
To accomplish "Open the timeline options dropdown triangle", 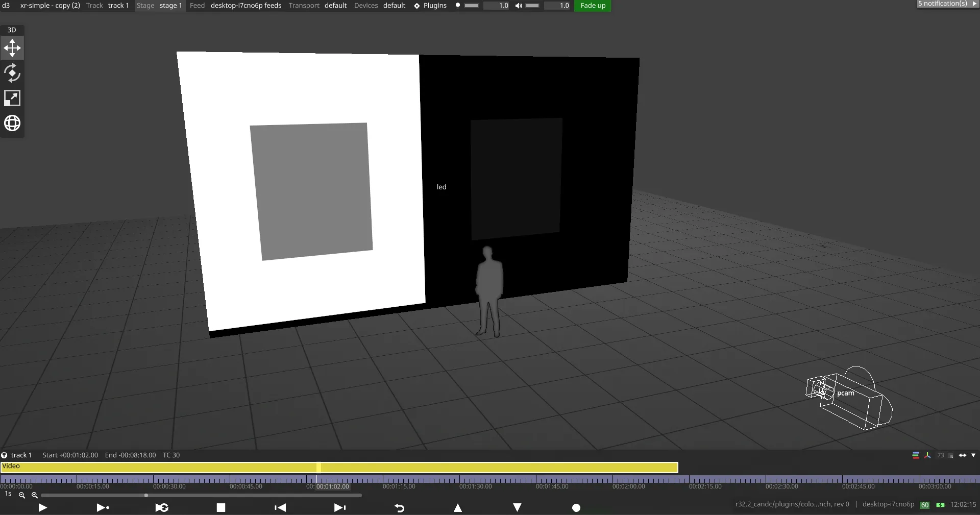I will pos(973,455).
